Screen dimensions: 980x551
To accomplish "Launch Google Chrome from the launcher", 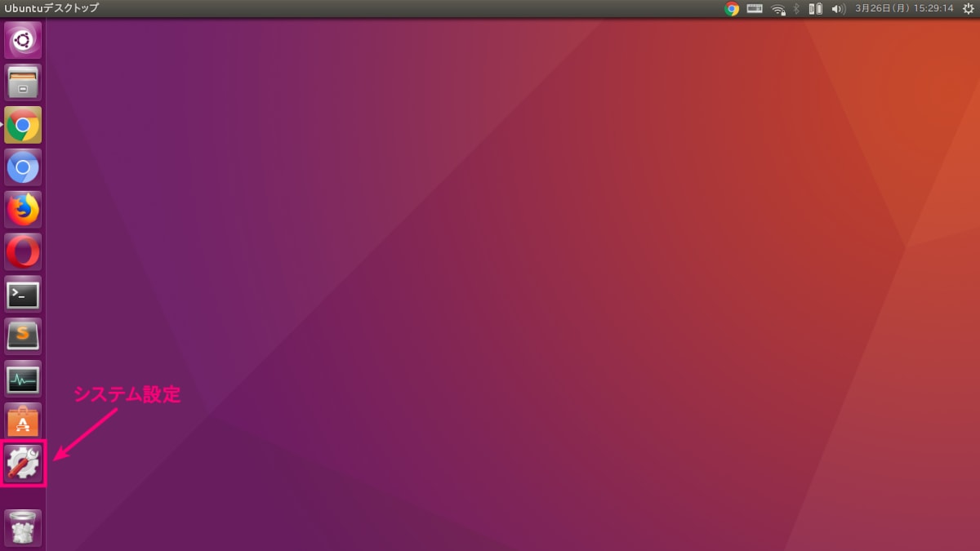I will (x=23, y=125).
